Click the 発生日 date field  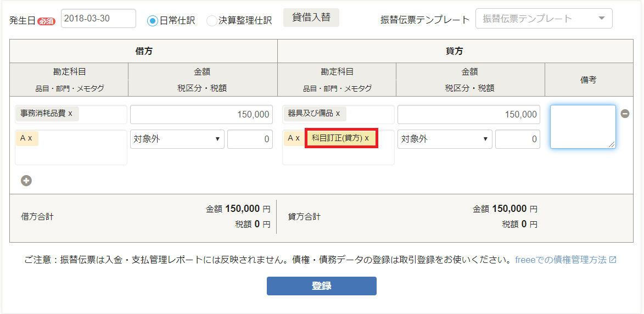point(99,19)
